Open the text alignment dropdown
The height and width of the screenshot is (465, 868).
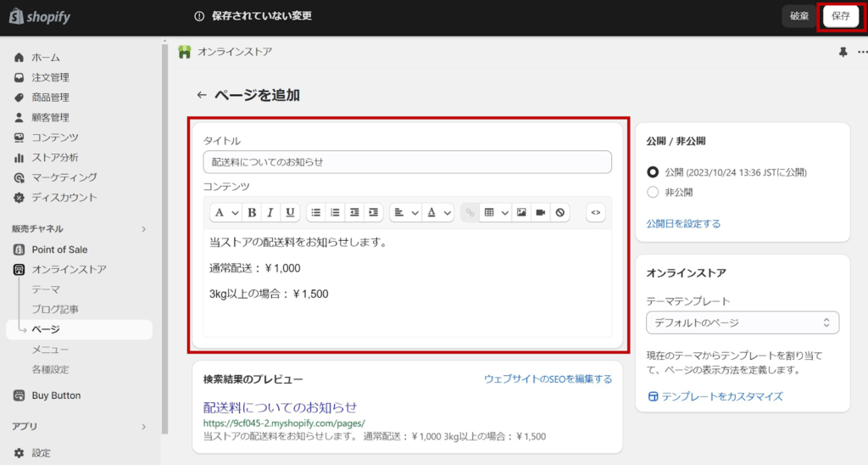(x=405, y=212)
